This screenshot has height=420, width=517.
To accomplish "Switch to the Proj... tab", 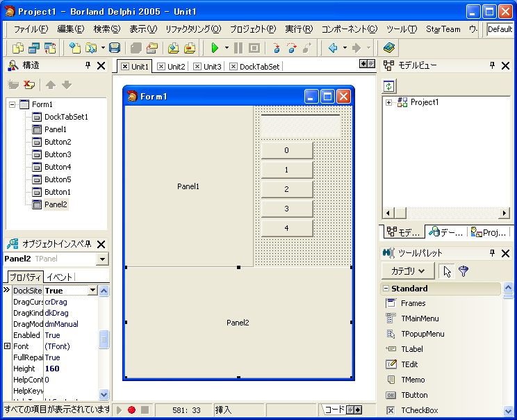I will point(489,233).
